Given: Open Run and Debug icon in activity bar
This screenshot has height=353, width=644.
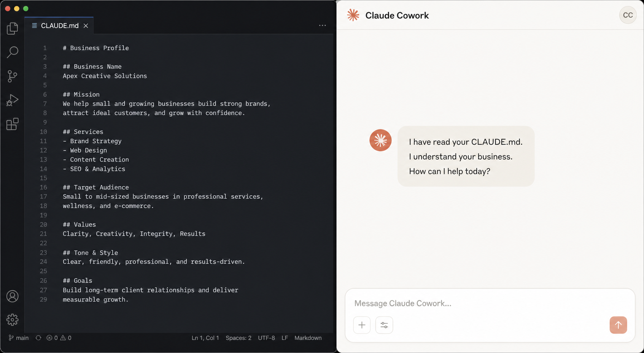Looking at the screenshot, I should click(x=12, y=100).
